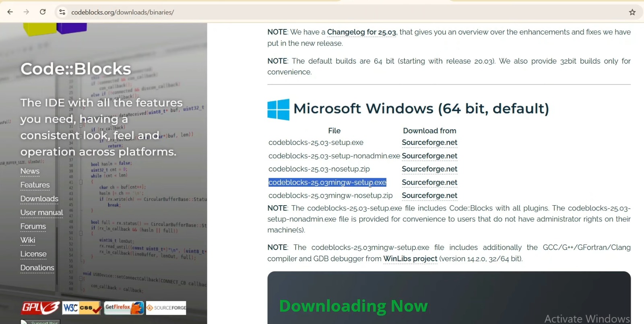Open the Downloads sidebar link
644x324 pixels.
click(39, 199)
